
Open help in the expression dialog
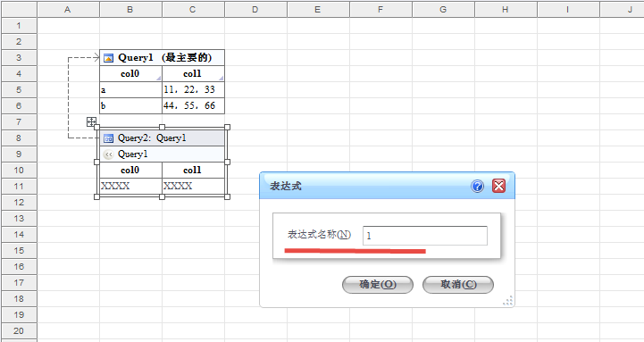(477, 187)
